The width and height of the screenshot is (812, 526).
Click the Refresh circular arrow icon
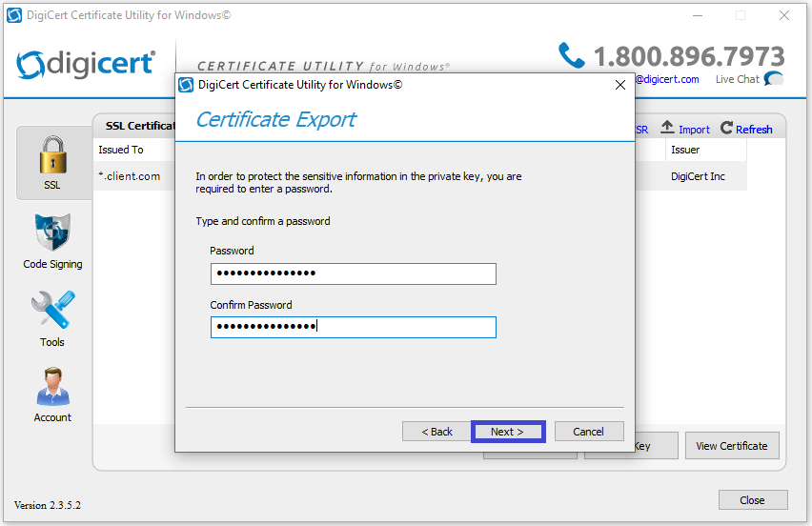click(726, 128)
